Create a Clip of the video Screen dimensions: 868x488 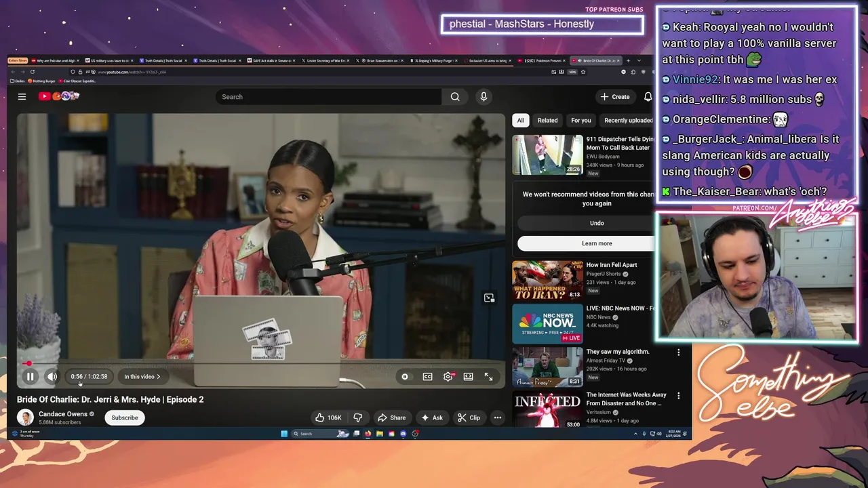pyautogui.click(x=469, y=418)
